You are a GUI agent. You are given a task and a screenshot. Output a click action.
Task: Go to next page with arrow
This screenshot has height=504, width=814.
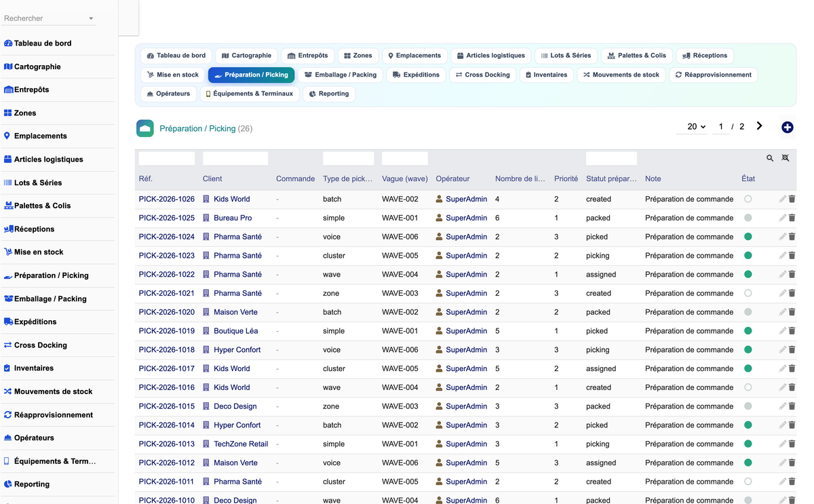(759, 126)
